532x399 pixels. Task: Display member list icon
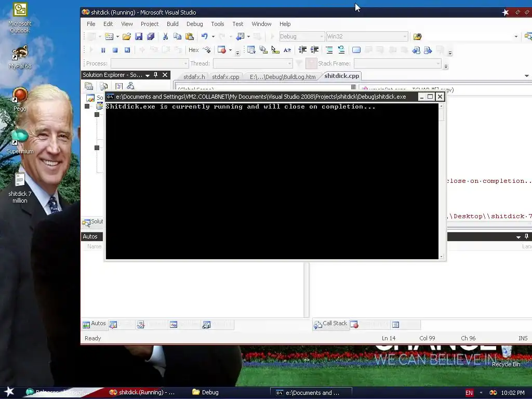pos(251,50)
